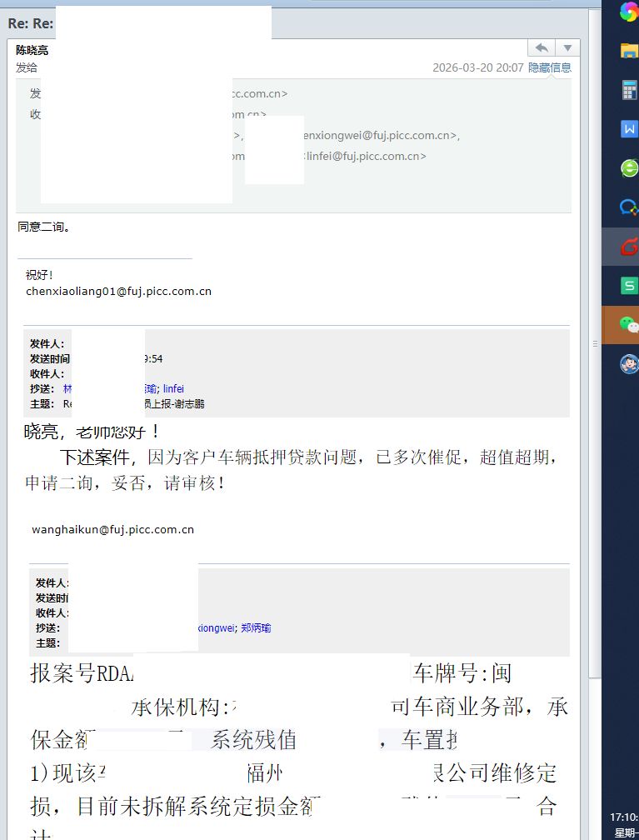639x840 pixels.
Task: Open the green 360 browser icon
Action: pyautogui.click(x=629, y=167)
